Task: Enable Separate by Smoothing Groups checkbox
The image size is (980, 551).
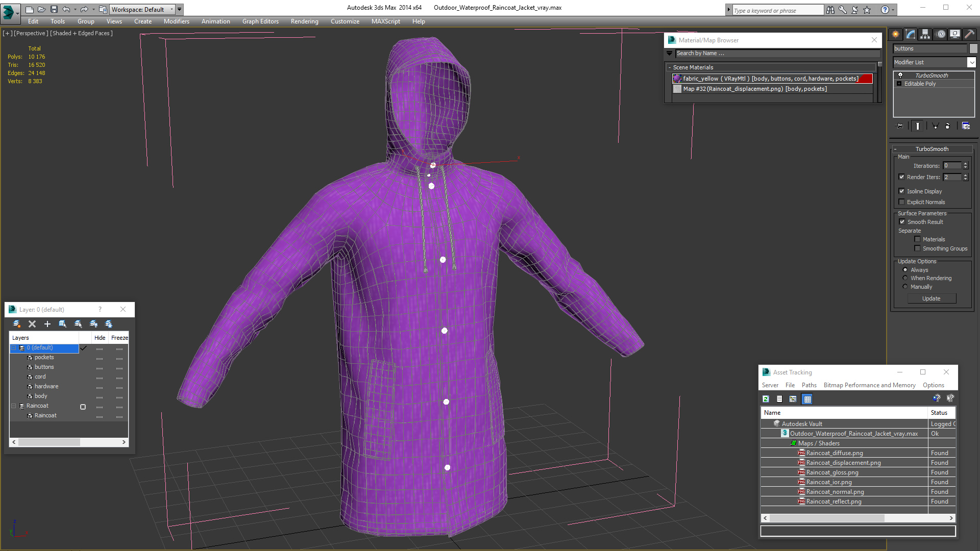Action: coord(917,248)
